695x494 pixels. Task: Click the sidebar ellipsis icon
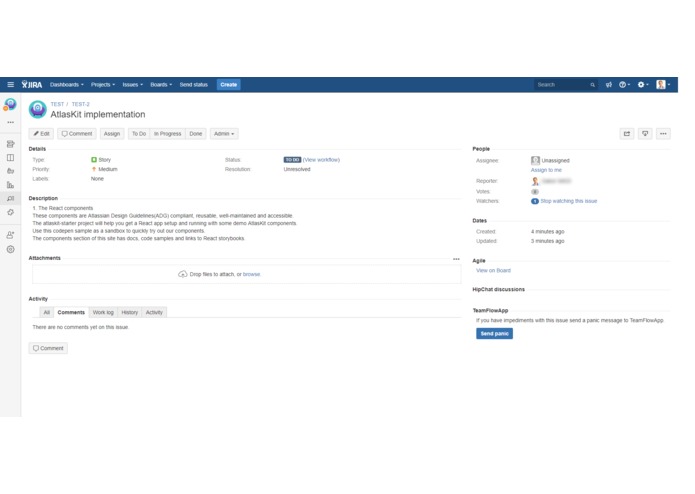(11, 122)
